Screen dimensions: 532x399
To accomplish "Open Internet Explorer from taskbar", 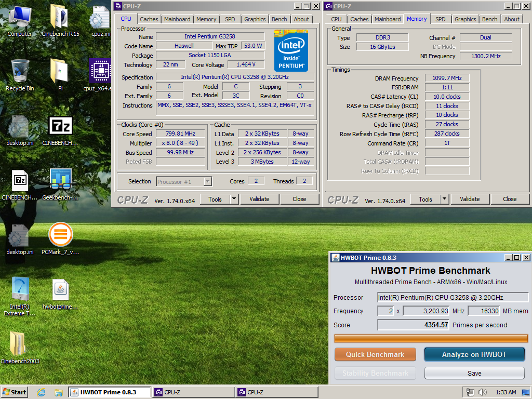I will pos(41,392).
